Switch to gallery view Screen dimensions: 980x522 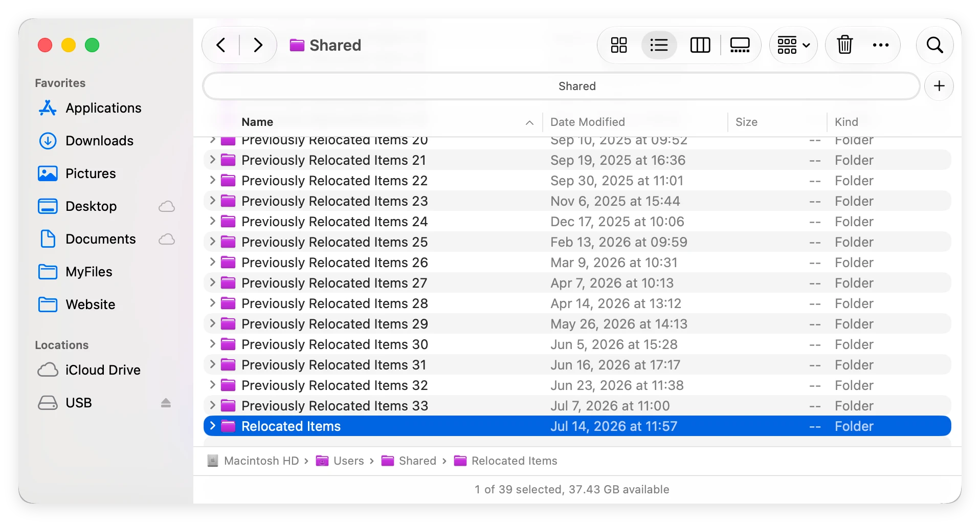tap(740, 45)
